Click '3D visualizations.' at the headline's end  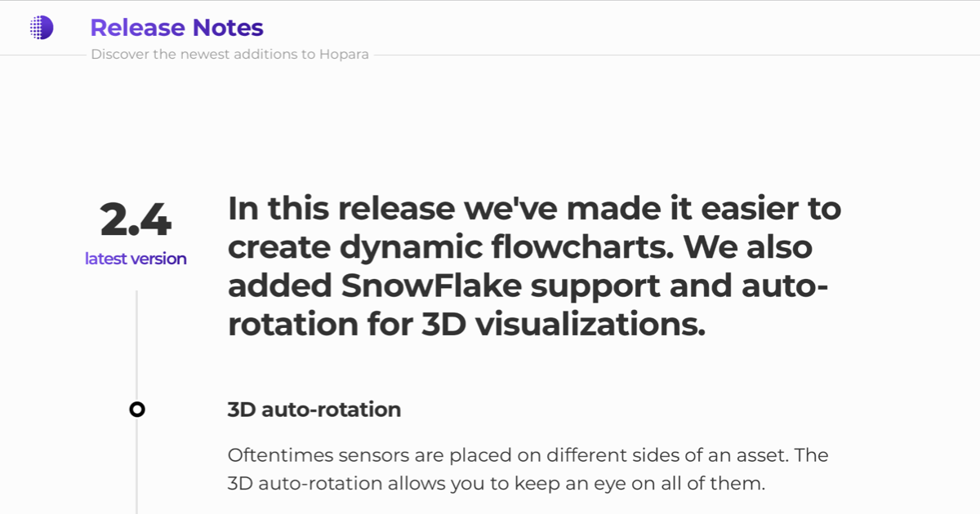coord(563,326)
